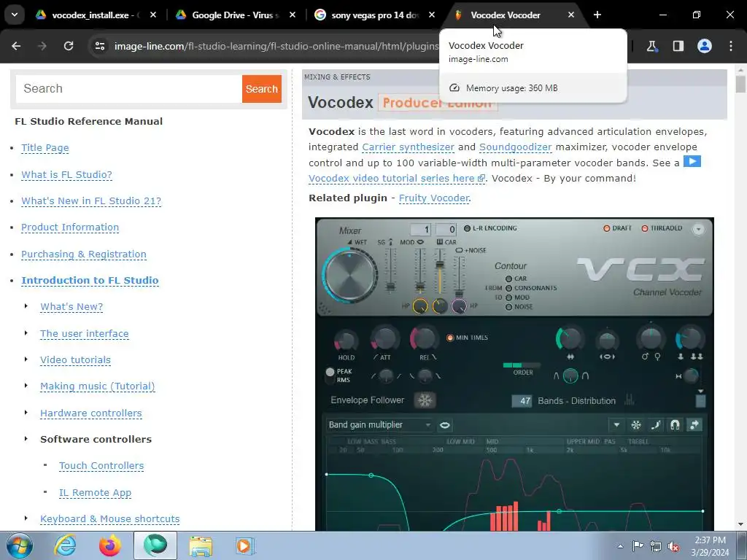
Task: Open Vocodex options arrow top-right corner
Action: click(698, 229)
